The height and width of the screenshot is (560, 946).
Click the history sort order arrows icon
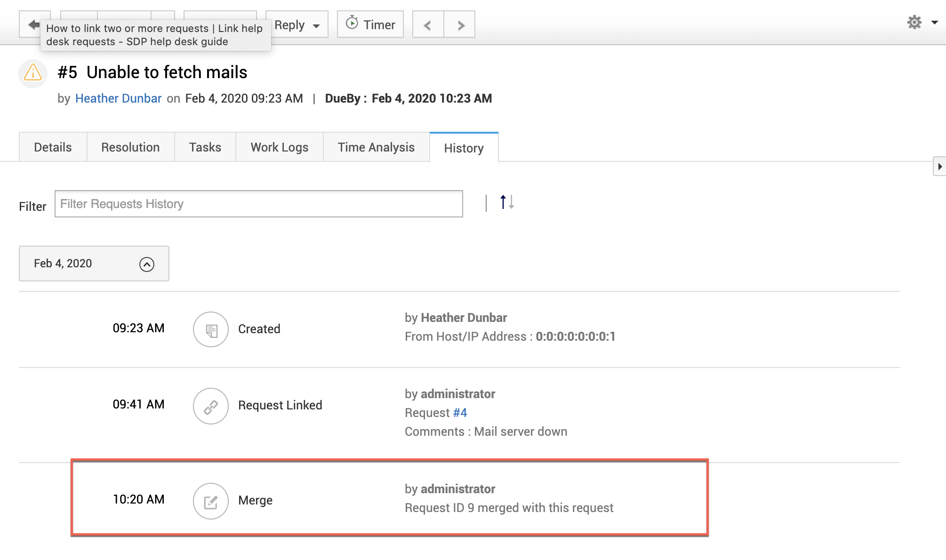coord(506,202)
